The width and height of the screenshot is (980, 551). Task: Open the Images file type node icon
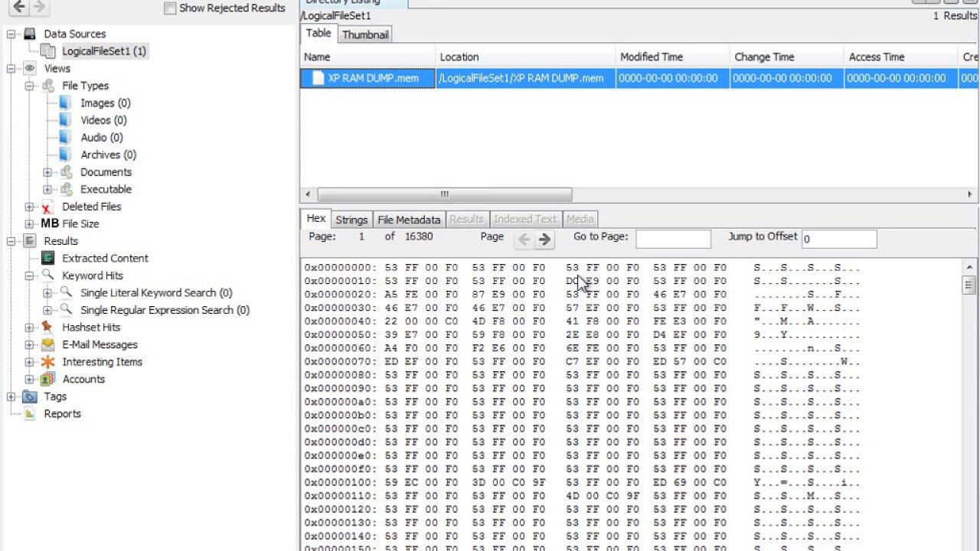[64, 103]
